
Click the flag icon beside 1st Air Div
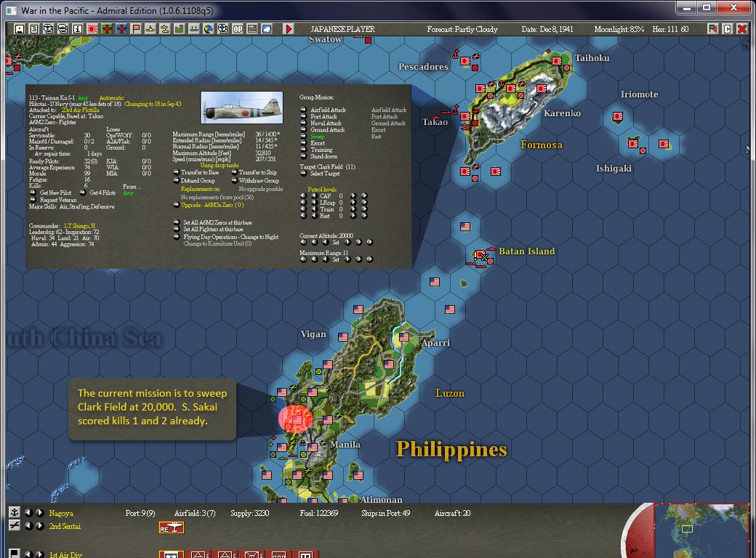click(x=15, y=553)
